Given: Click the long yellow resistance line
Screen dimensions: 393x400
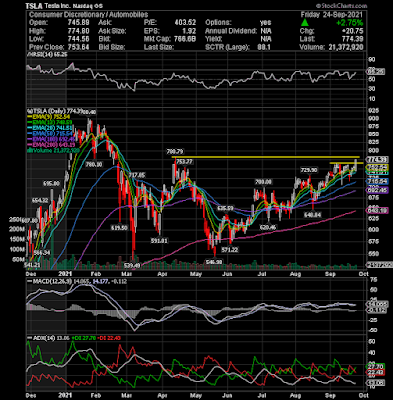Looking at the screenshot, I should pyautogui.click(x=265, y=157).
